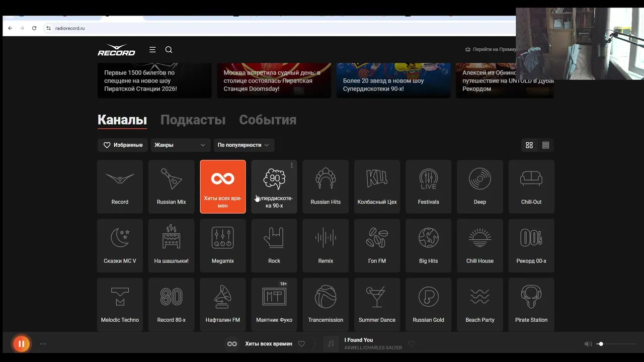Play the Супердискотека 90-х channel

(x=274, y=187)
